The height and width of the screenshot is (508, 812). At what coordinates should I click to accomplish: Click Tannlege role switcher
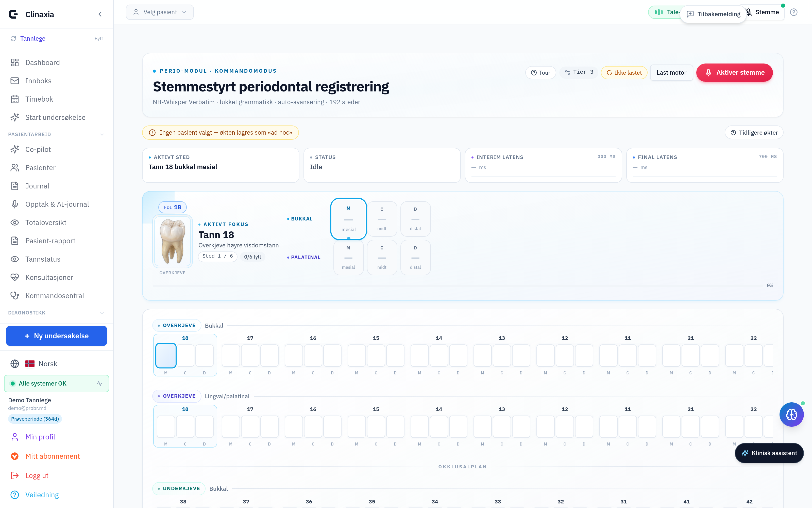tap(32, 39)
